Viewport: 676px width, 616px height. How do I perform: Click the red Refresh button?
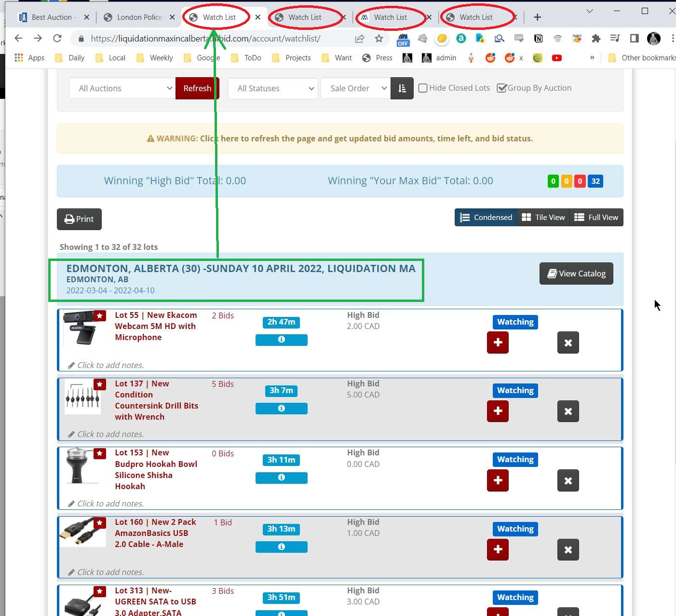[x=197, y=88]
